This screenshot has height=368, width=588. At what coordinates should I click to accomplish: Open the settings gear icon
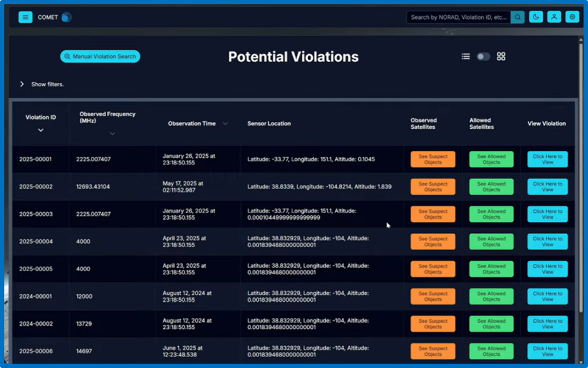[572, 17]
